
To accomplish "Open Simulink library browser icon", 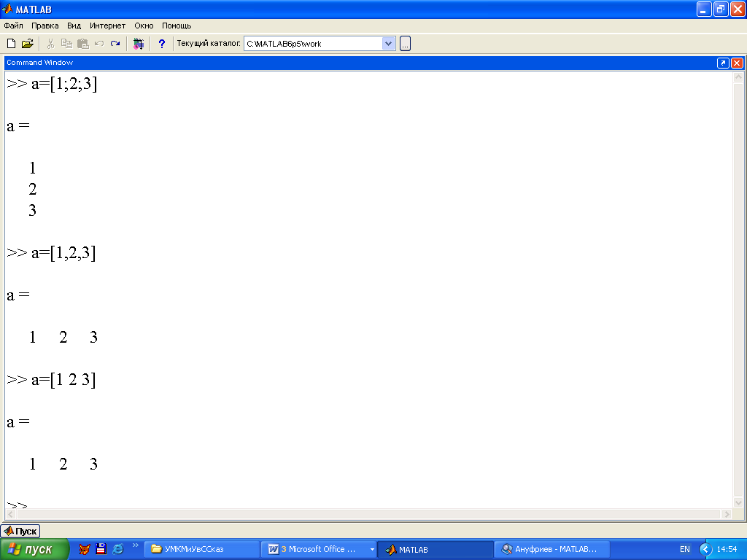I will 139,44.
